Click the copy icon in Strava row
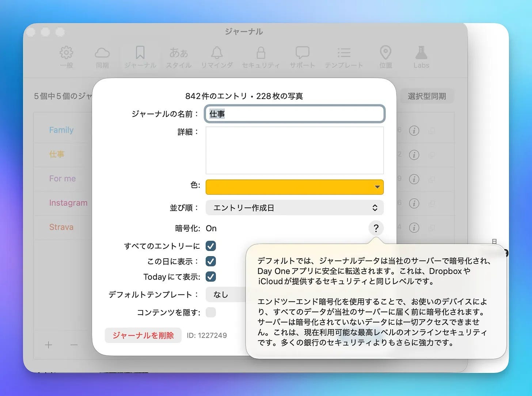 point(432,228)
